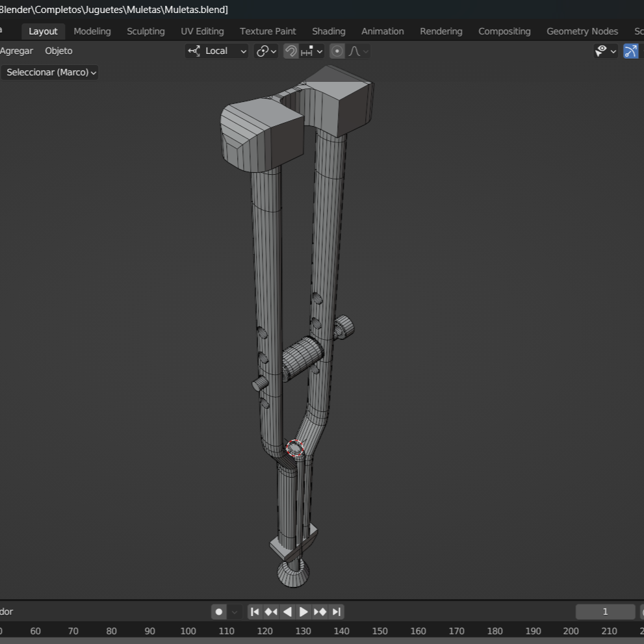Click the selectability and visibility eye icon
The image size is (644, 644).
pyautogui.click(x=601, y=51)
